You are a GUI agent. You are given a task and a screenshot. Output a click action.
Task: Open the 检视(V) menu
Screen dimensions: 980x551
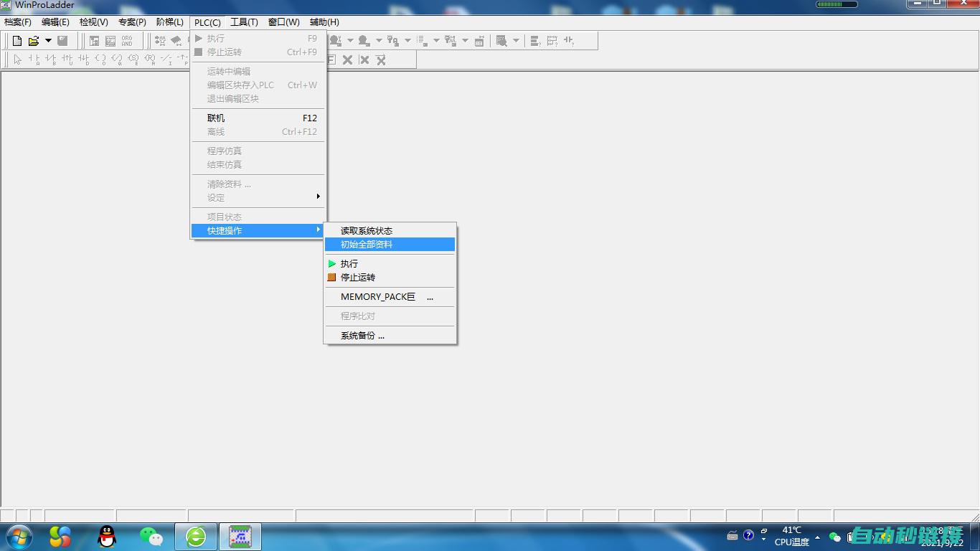coord(94,22)
